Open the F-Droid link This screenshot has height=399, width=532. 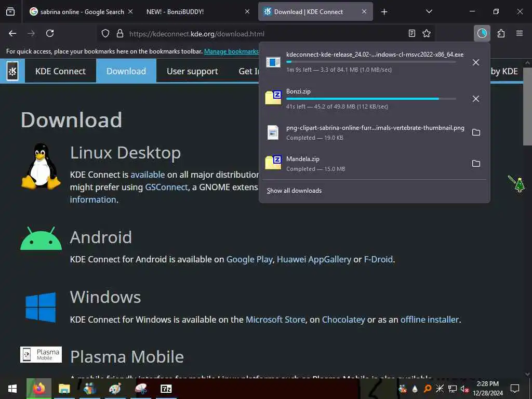pyautogui.click(x=378, y=260)
